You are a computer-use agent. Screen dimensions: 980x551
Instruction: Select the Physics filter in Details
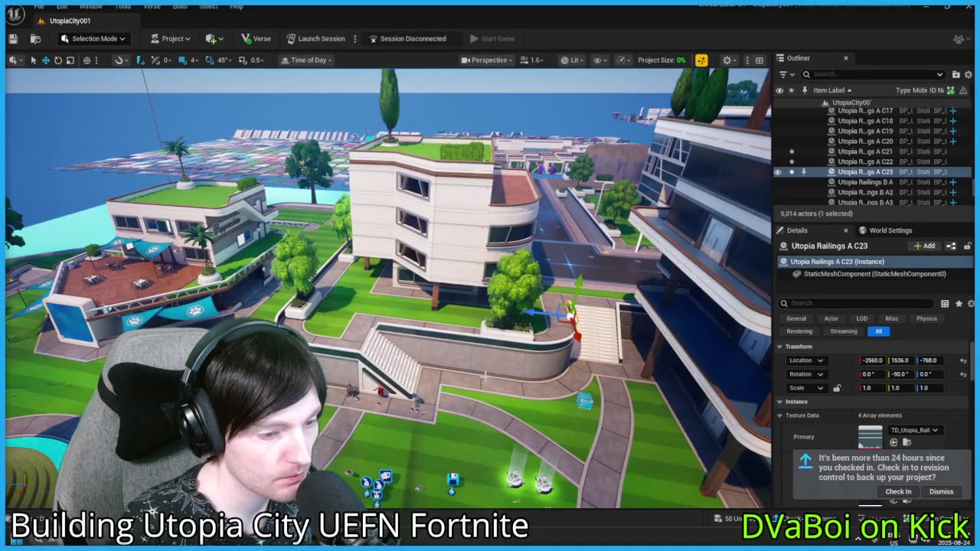(x=927, y=318)
